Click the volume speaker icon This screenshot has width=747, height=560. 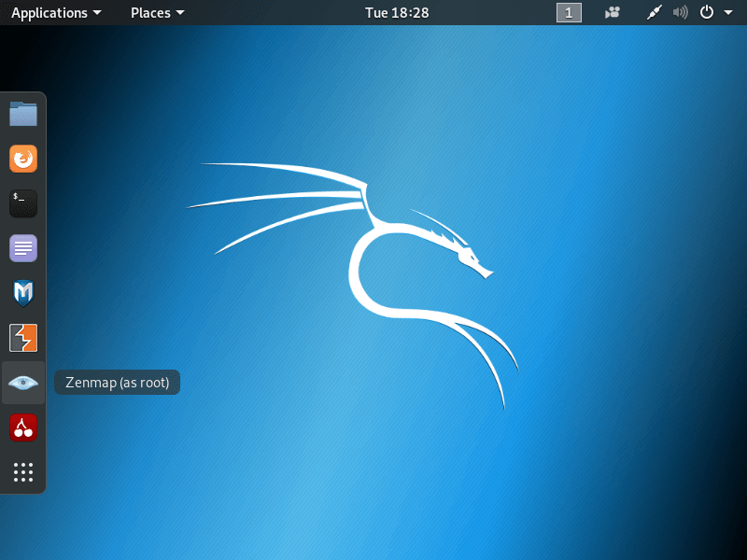681,12
